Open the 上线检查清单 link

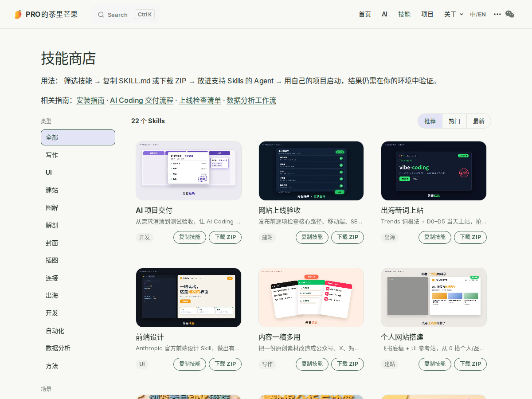(200, 100)
